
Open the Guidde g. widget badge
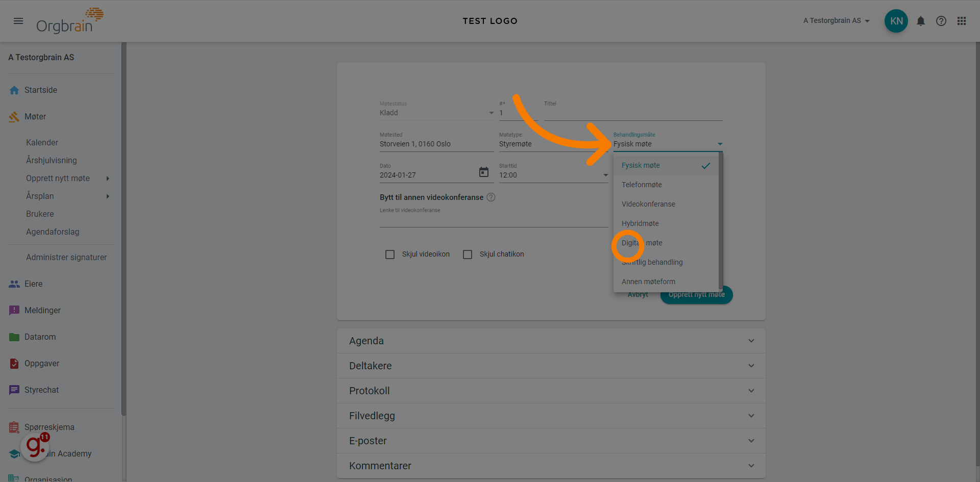click(35, 447)
